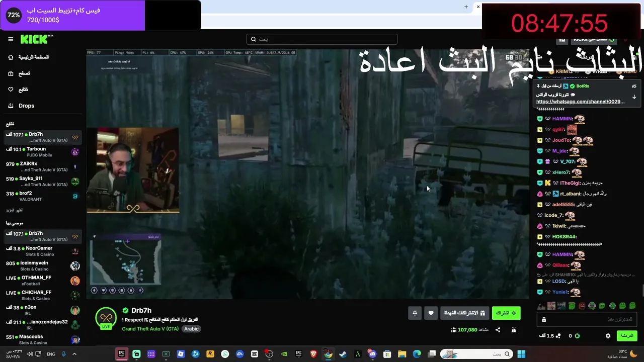Open the channel points icon (1.5 ألف)

[x=558, y=336]
